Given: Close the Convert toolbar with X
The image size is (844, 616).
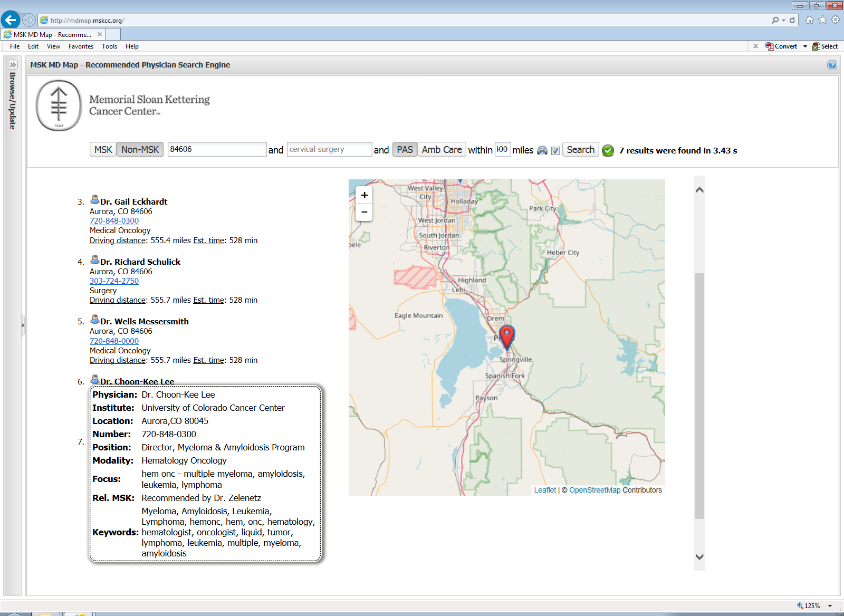Looking at the screenshot, I should [755, 46].
